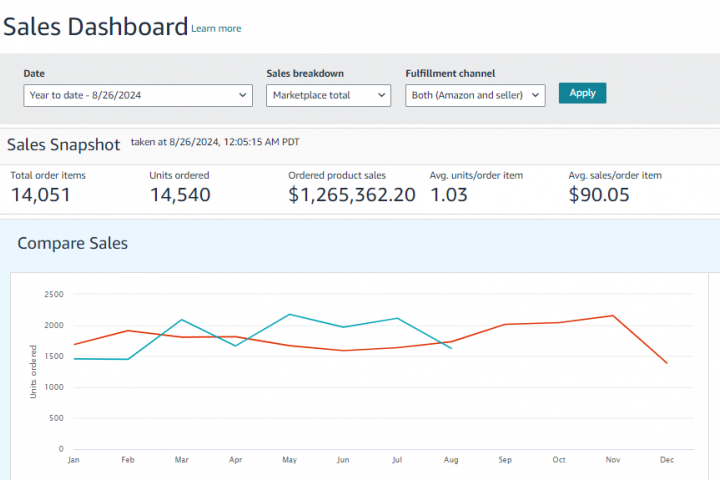Click the Sales Snapshot heading
720x480 pixels.
pyautogui.click(x=64, y=145)
